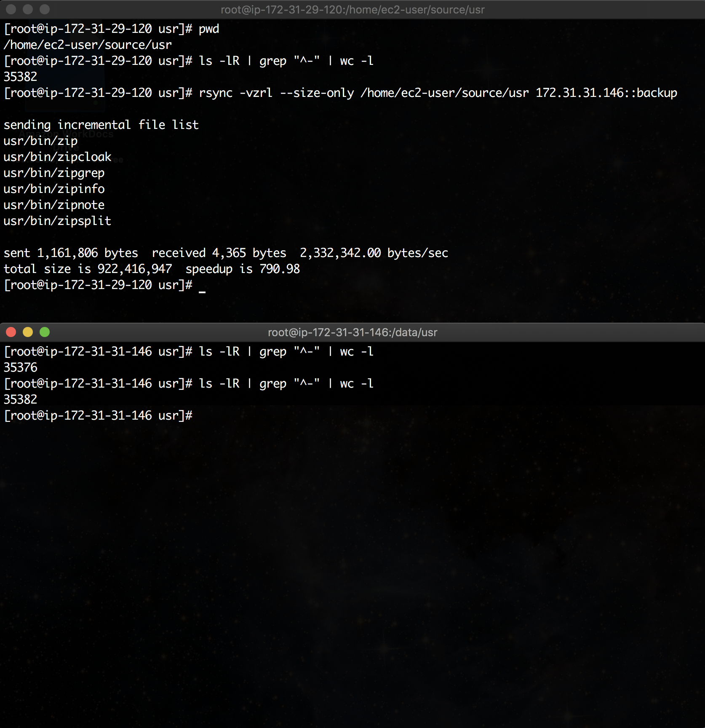Click the rsync -vzrl command line
705x728 pixels.
(x=438, y=93)
